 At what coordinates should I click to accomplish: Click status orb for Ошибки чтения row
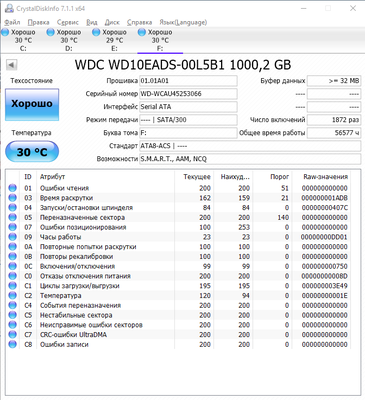click(x=12, y=188)
